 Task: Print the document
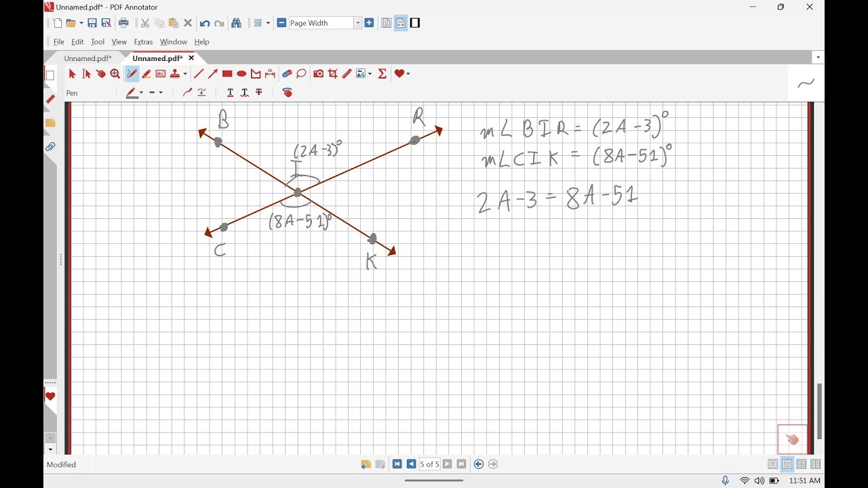tap(123, 23)
